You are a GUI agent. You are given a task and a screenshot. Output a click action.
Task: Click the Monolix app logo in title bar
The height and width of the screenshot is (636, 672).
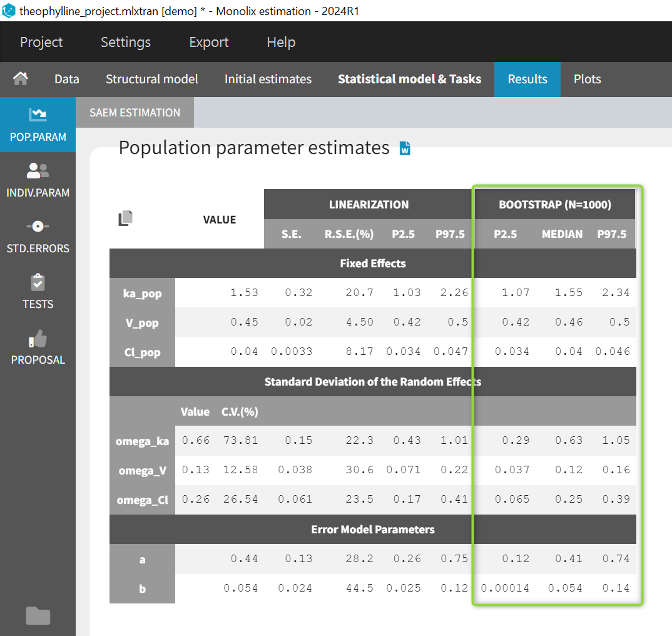click(x=9, y=11)
